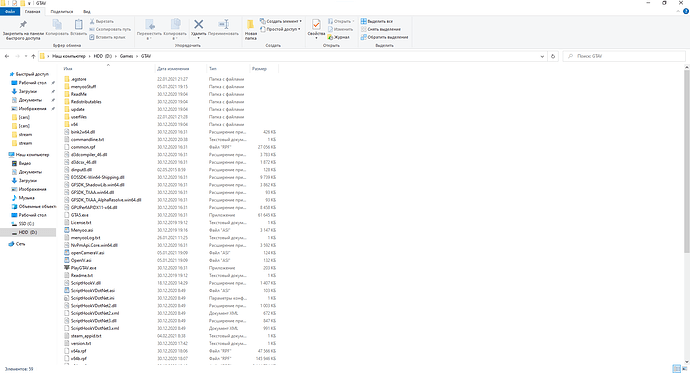690x373 pixels.
Task: Switch to large icons view in status bar
Action: pyautogui.click(x=685, y=369)
